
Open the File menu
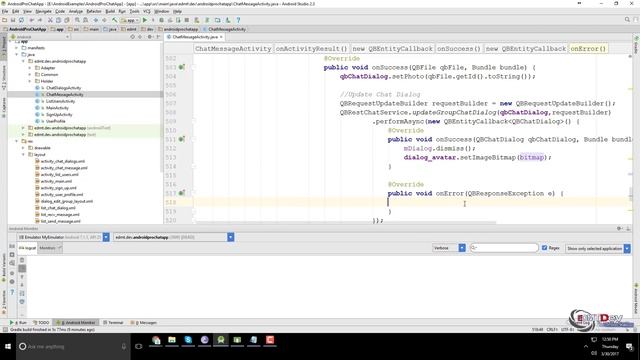[5, 11]
